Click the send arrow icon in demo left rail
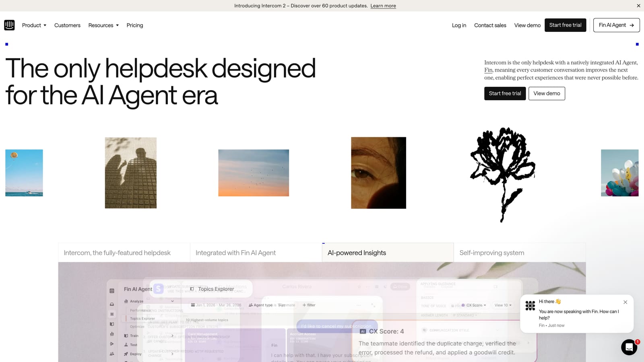The height and width of the screenshot is (362, 644). (x=112, y=344)
